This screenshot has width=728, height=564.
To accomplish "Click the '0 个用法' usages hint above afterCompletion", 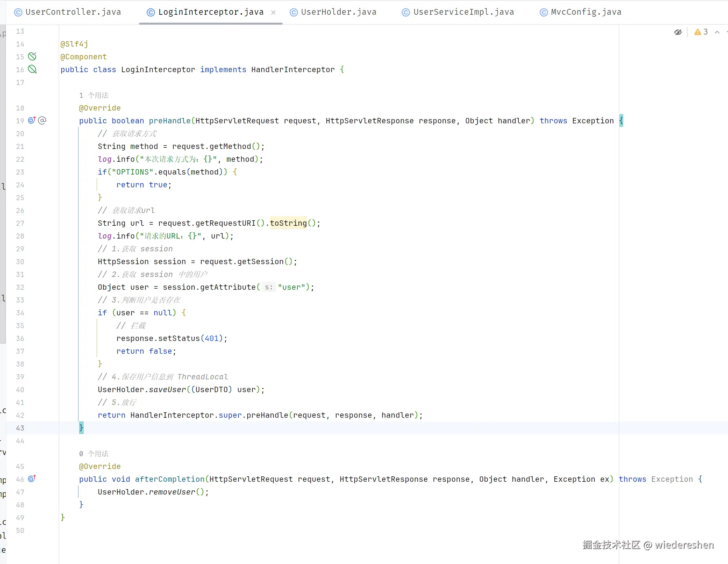I will [x=94, y=453].
